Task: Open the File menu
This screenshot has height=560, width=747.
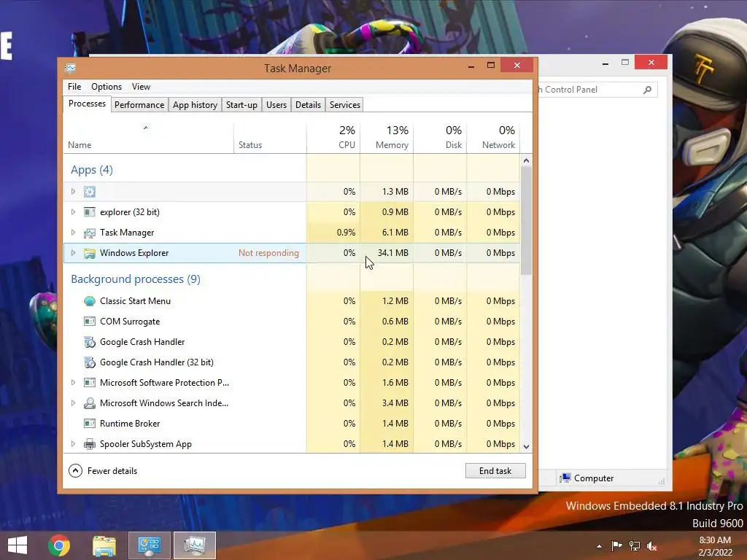Action: [x=74, y=87]
